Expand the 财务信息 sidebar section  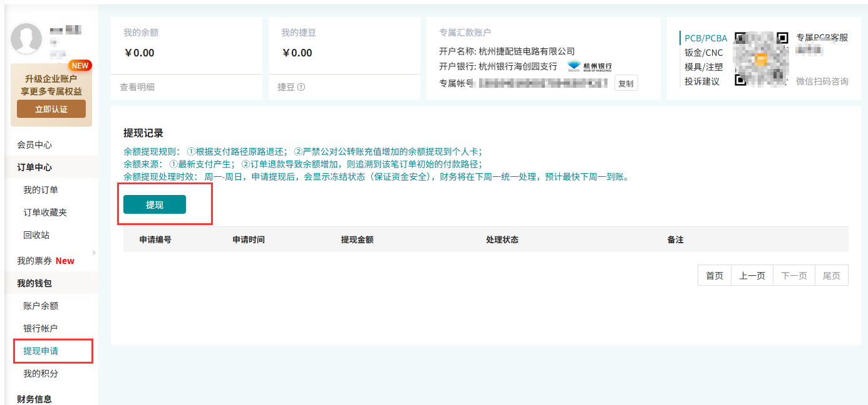34,399
